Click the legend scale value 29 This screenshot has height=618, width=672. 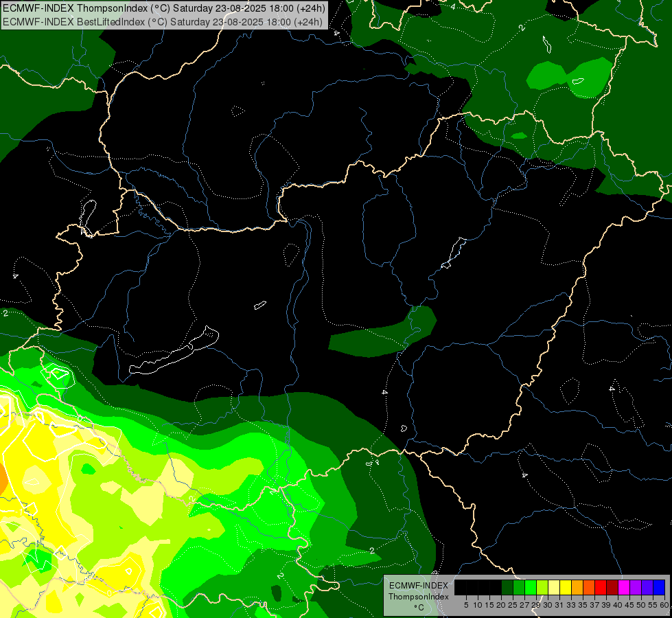tap(536, 605)
